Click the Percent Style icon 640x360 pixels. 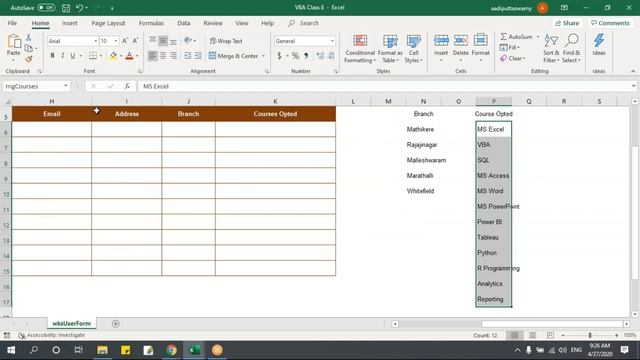point(295,56)
